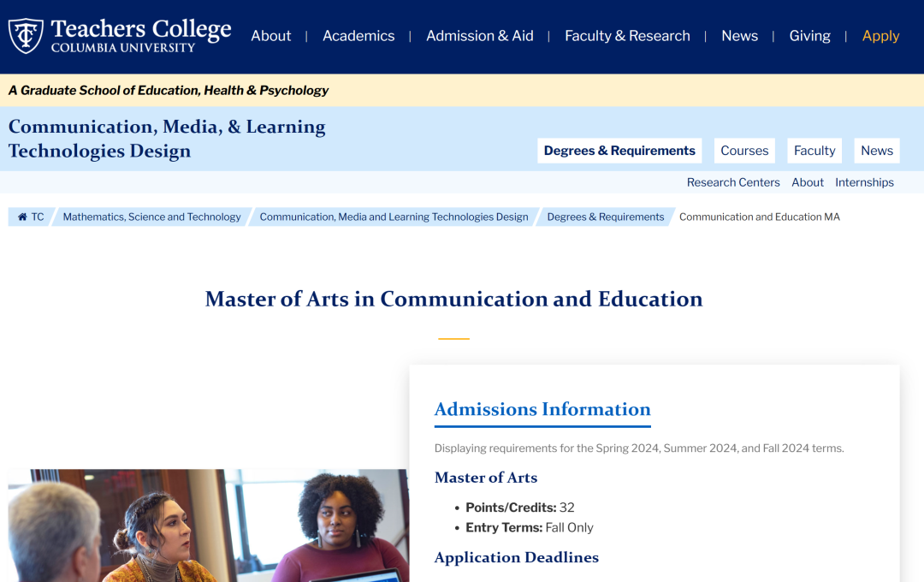Click the 'Master of Arts' subheading in Admissions
Viewport: 924px width, 582px height.
[x=486, y=478]
